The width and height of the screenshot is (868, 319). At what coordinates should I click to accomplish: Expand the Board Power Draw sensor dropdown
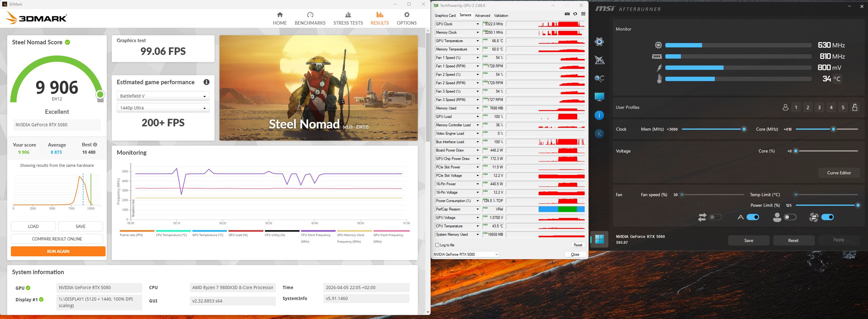tap(478, 150)
